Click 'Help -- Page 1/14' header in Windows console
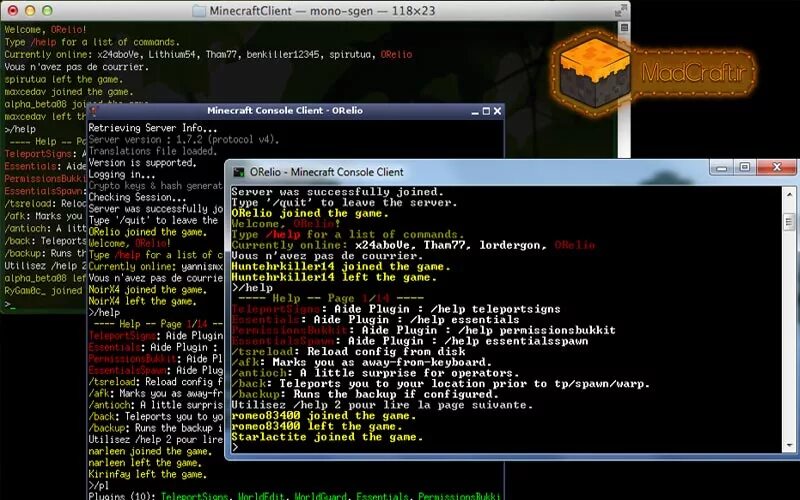The height and width of the screenshot is (500, 800). point(331,298)
